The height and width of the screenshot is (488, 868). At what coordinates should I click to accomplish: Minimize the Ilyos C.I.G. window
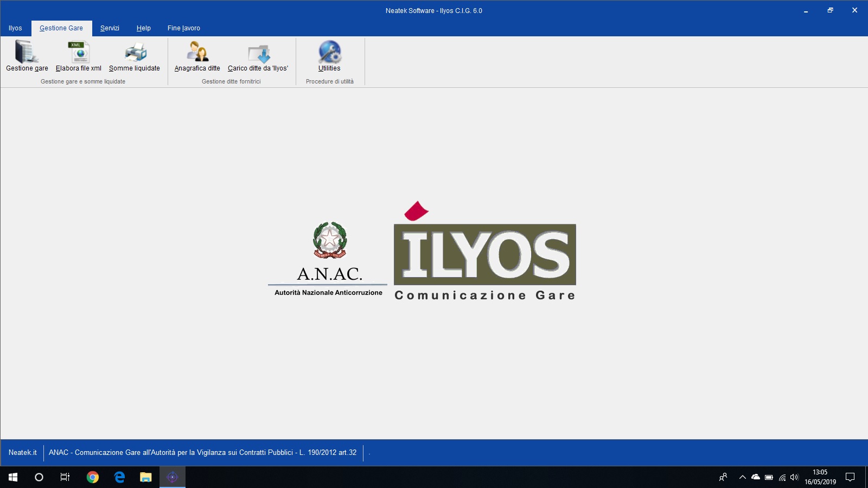point(806,10)
